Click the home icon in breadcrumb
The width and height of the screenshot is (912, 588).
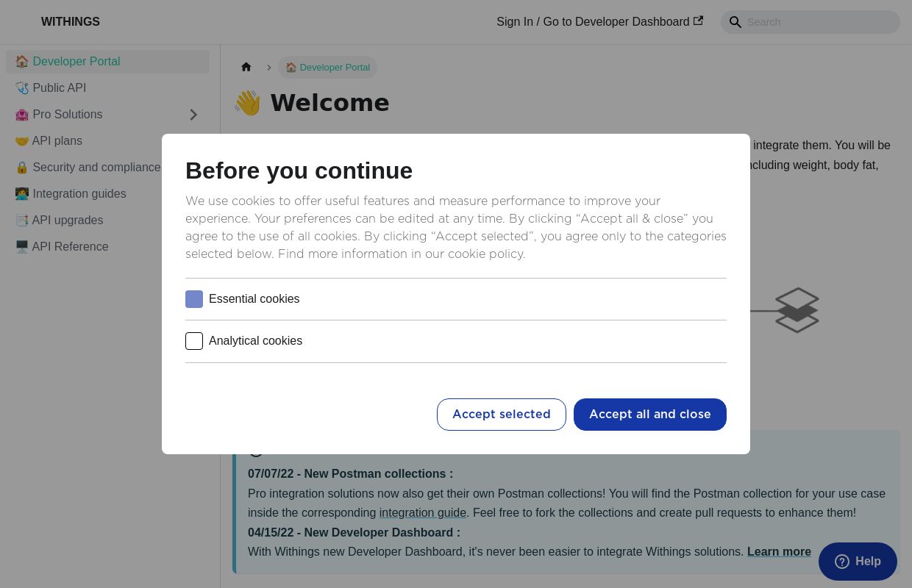pos(246,67)
